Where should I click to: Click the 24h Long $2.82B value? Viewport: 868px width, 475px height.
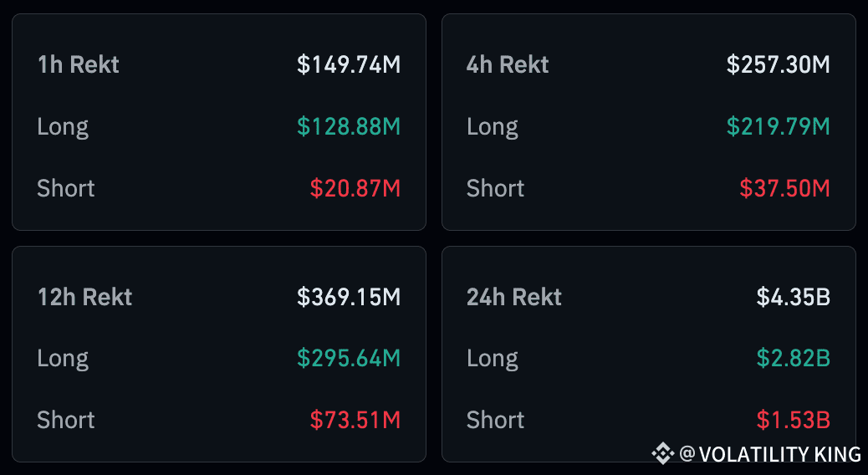pyautogui.click(x=794, y=358)
